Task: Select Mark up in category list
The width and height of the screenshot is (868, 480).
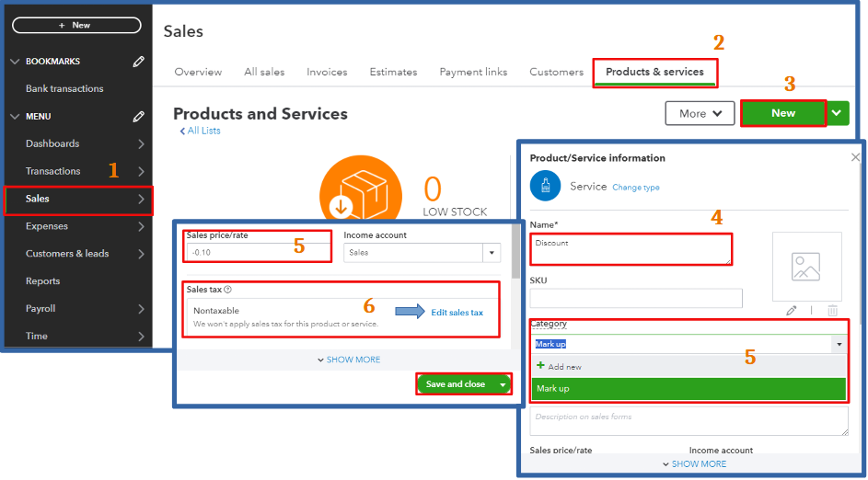Action: click(689, 389)
